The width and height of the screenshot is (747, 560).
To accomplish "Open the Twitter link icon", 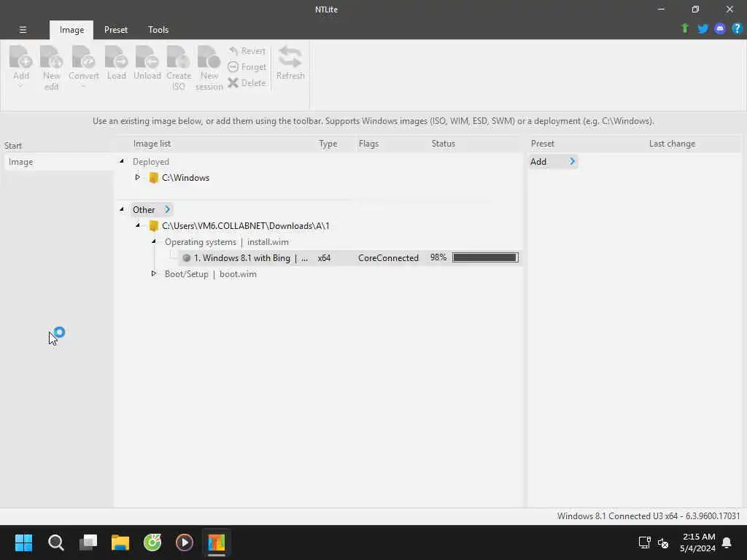I will [x=703, y=28].
